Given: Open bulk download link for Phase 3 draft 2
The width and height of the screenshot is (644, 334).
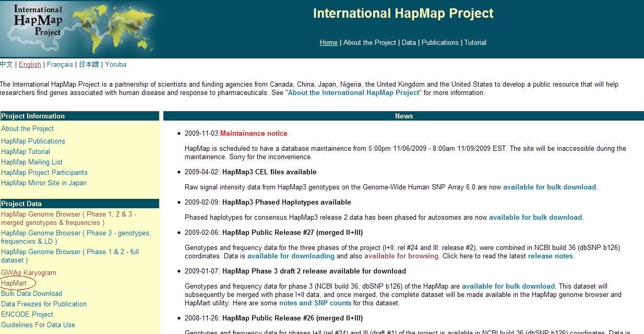Looking at the screenshot, I should tap(508, 287).
